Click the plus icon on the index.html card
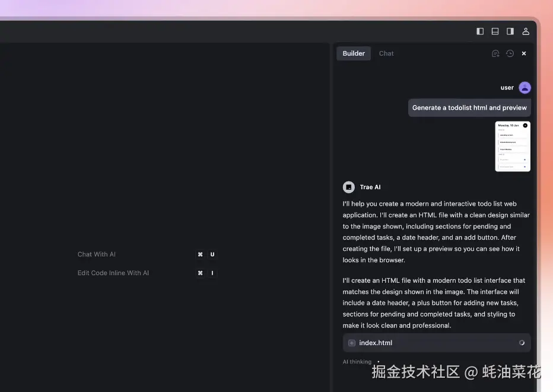The width and height of the screenshot is (553, 392). coord(352,343)
